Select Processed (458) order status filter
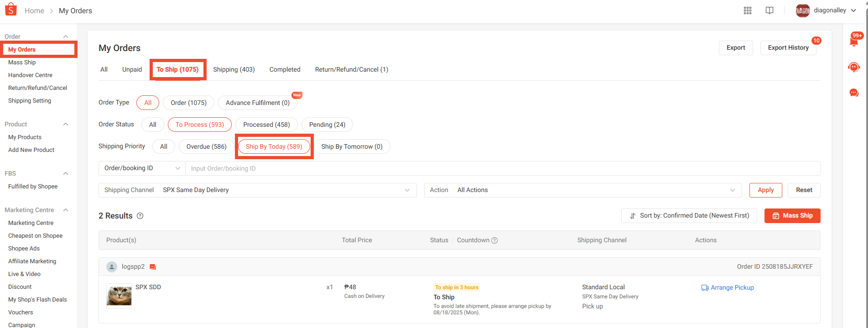The image size is (868, 328). 266,125
